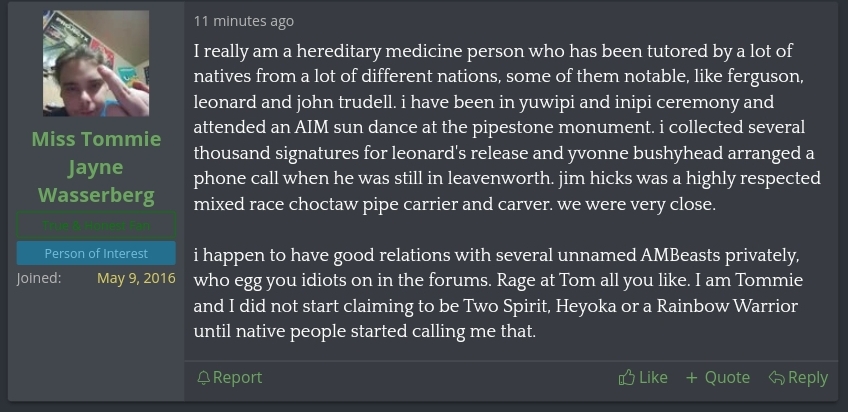Click the May 9, 2016 join date

(x=136, y=278)
